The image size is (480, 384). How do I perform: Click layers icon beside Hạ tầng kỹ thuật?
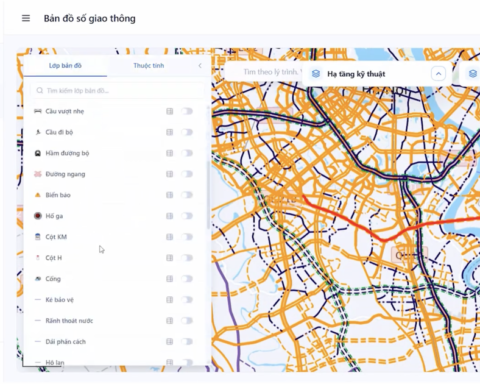(x=316, y=74)
